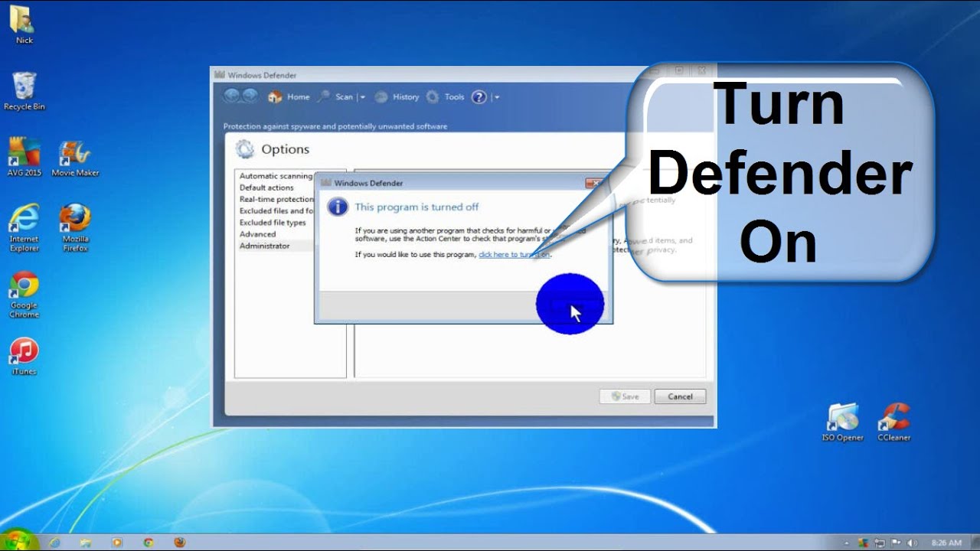Expand the Scan options dropdown arrow
The width and height of the screenshot is (980, 551).
(362, 97)
